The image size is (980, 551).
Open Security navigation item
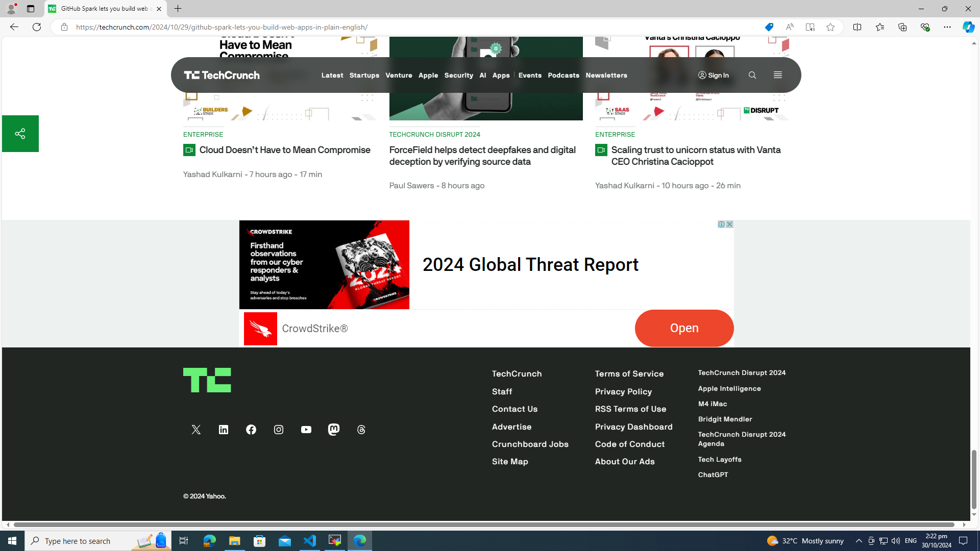pyautogui.click(x=459, y=76)
